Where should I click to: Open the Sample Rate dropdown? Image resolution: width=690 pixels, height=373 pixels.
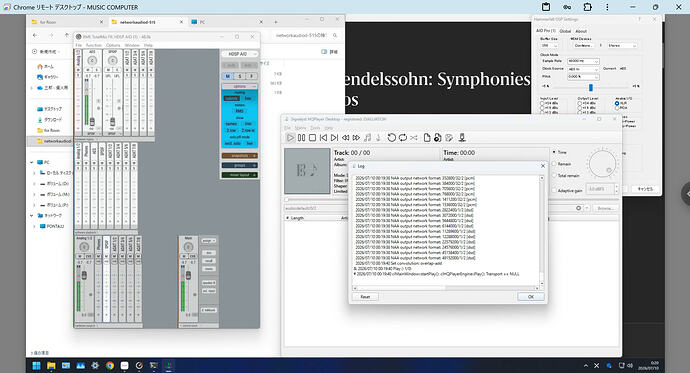pyautogui.click(x=583, y=61)
